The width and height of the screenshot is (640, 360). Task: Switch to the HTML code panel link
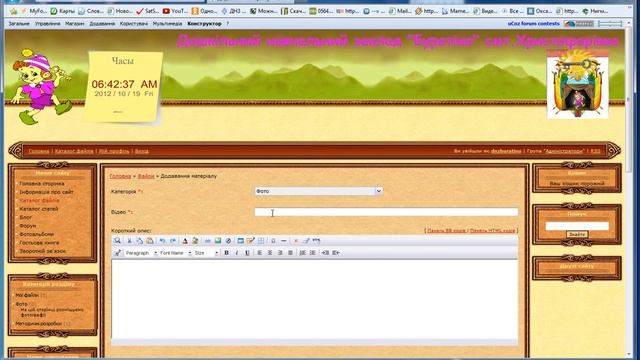pyautogui.click(x=492, y=231)
